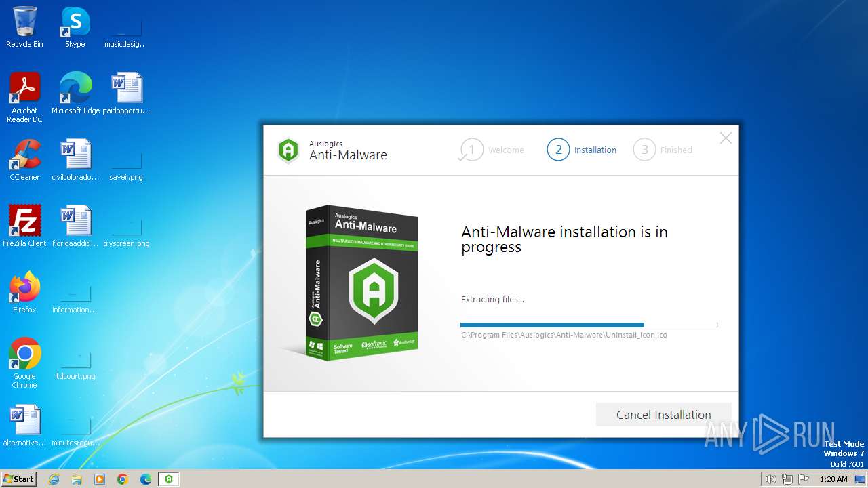Open Google Chrome desktop shortcut
868x488 pixels.
coord(24,363)
